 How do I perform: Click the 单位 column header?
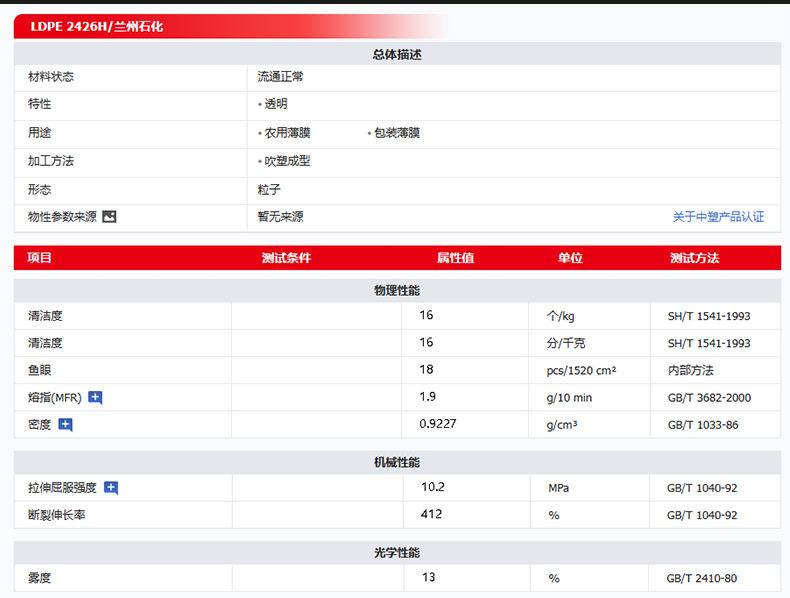click(x=570, y=258)
